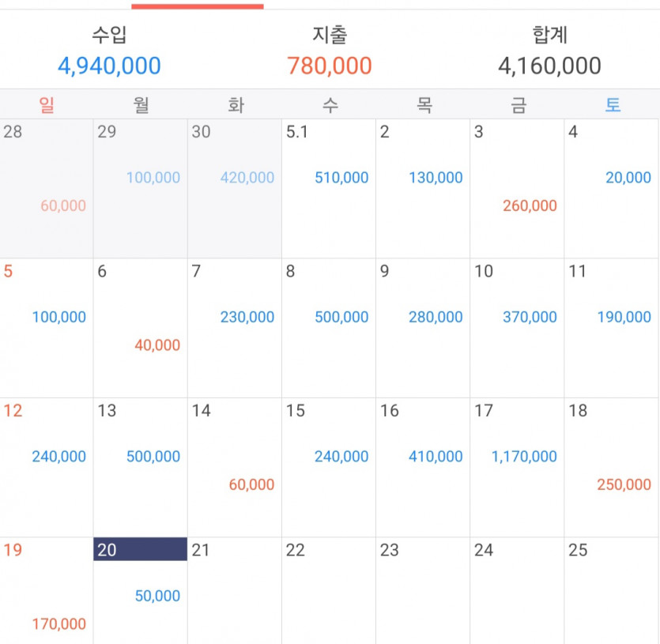Viewport: 660px width, 644px height.
Task: Select the expense total 780,000
Action: pos(330,66)
